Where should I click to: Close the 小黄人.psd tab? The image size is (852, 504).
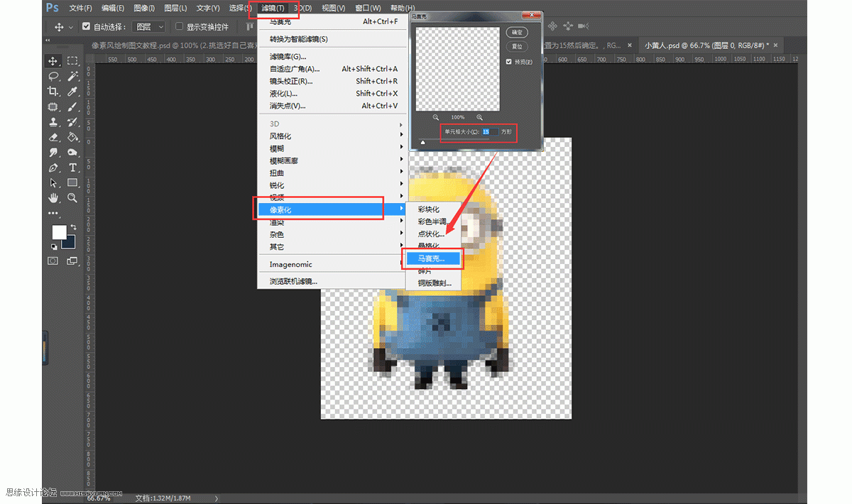click(775, 45)
